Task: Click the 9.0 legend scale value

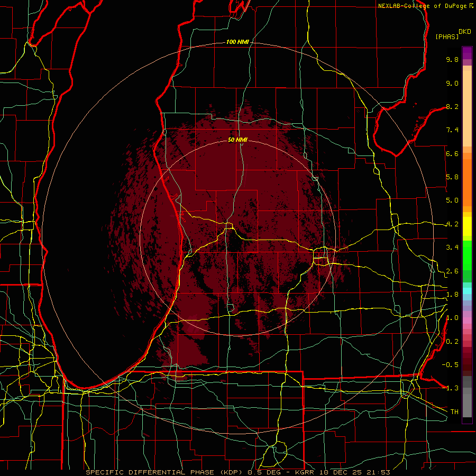Action: pos(452,83)
